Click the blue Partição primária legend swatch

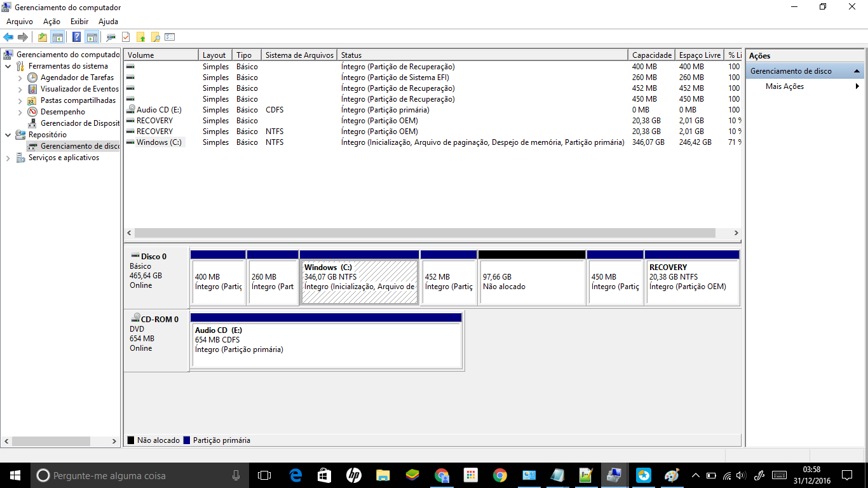(x=187, y=440)
